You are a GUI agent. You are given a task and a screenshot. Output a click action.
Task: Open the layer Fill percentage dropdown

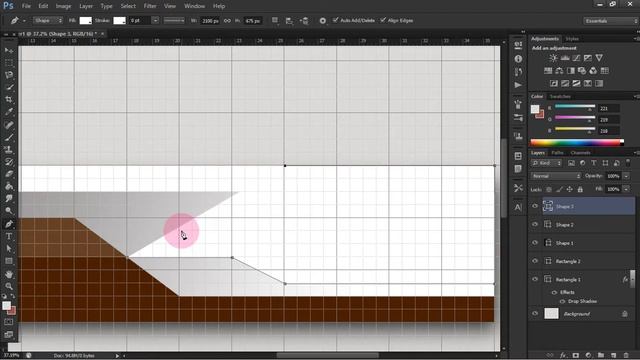pos(626,189)
